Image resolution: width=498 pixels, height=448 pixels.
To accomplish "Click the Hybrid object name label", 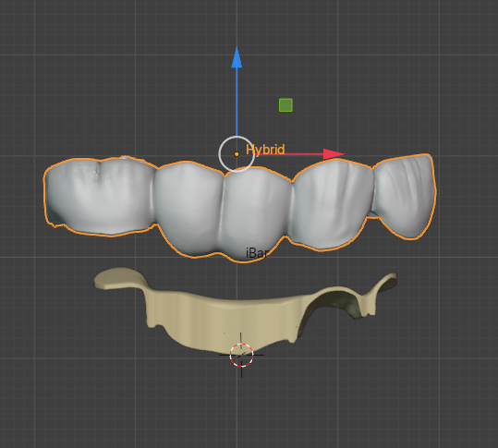I will pos(265,150).
